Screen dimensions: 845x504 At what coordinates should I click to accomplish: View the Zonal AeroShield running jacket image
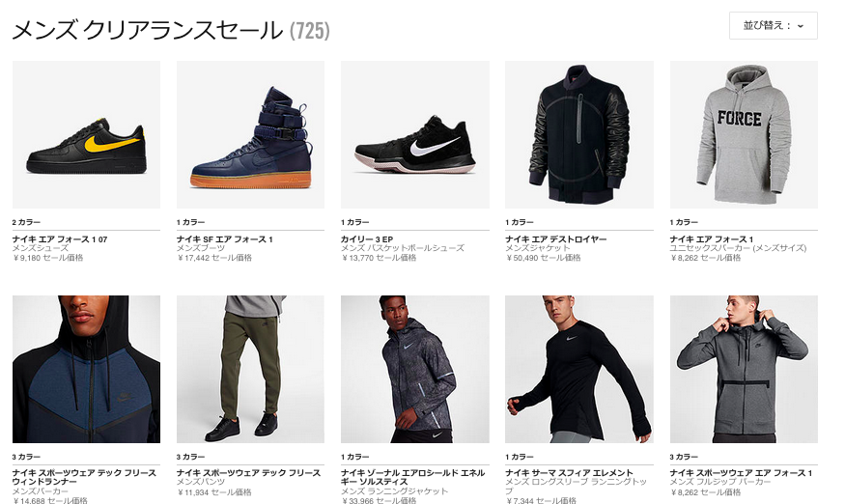pos(415,369)
